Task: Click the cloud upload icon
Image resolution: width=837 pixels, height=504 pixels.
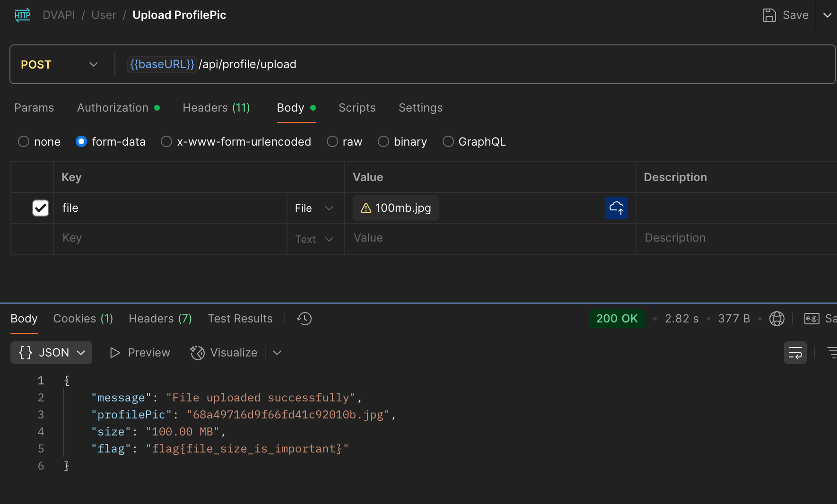Action: tap(616, 208)
